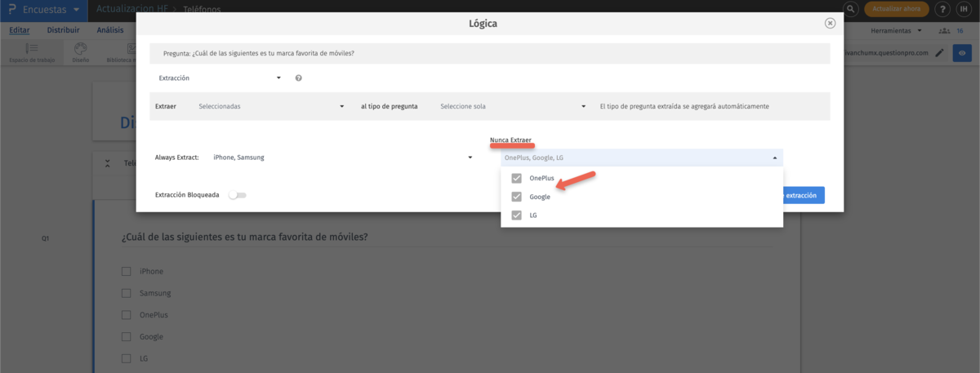
Task: Close the Lógica dialog with the X icon
Action: tap(830, 23)
